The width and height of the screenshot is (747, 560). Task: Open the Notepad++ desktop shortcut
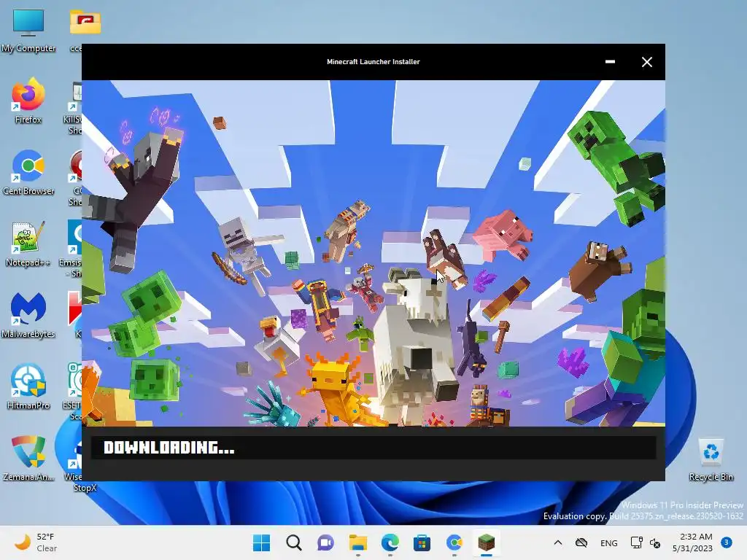click(x=28, y=244)
